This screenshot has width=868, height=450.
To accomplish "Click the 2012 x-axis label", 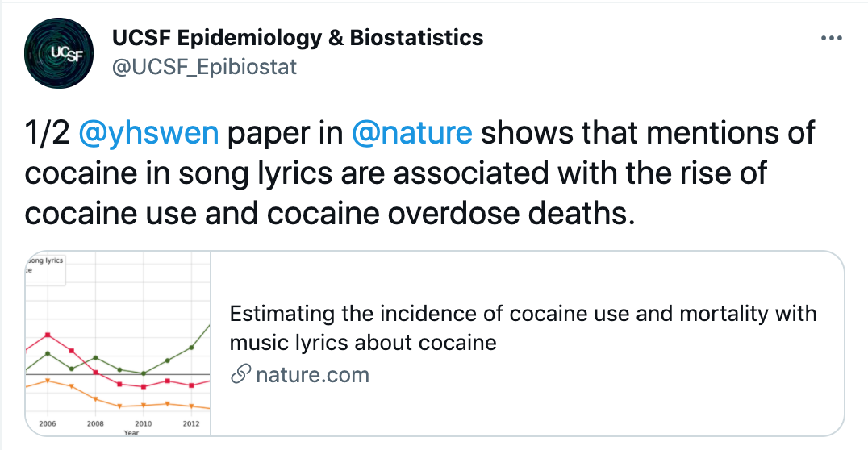I will pos(191,423).
